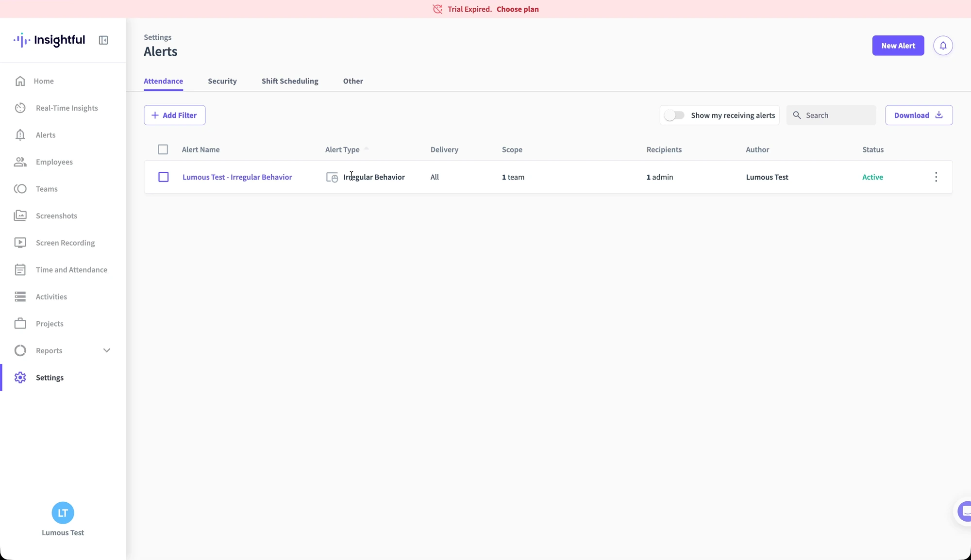The width and height of the screenshot is (971, 560).
Task: Switch to the Shift Scheduling tab
Action: tap(290, 81)
